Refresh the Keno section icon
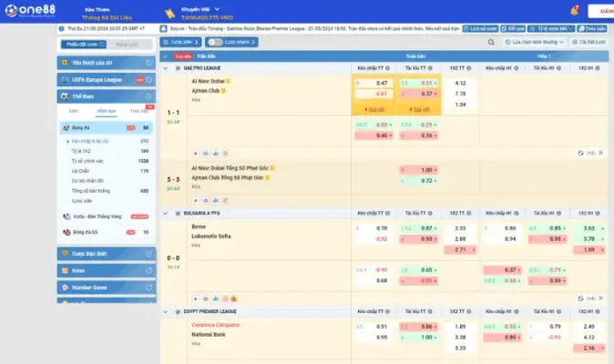Image resolution: width=614 pixels, height=364 pixels. [148, 270]
